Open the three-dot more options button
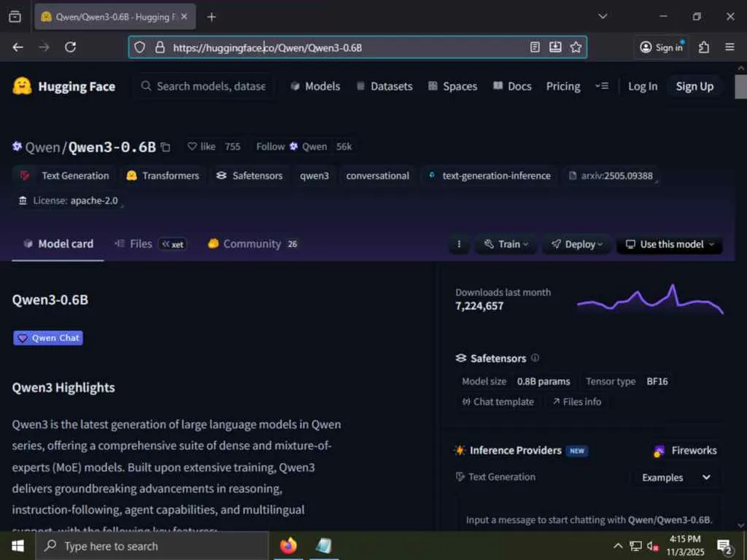Viewport: 747px width, 560px height. pyautogui.click(x=460, y=244)
